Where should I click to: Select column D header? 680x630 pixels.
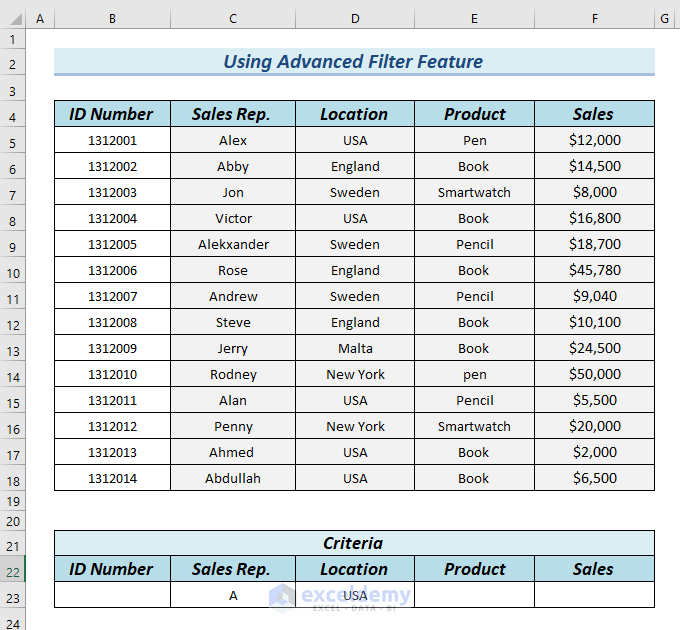(x=354, y=19)
